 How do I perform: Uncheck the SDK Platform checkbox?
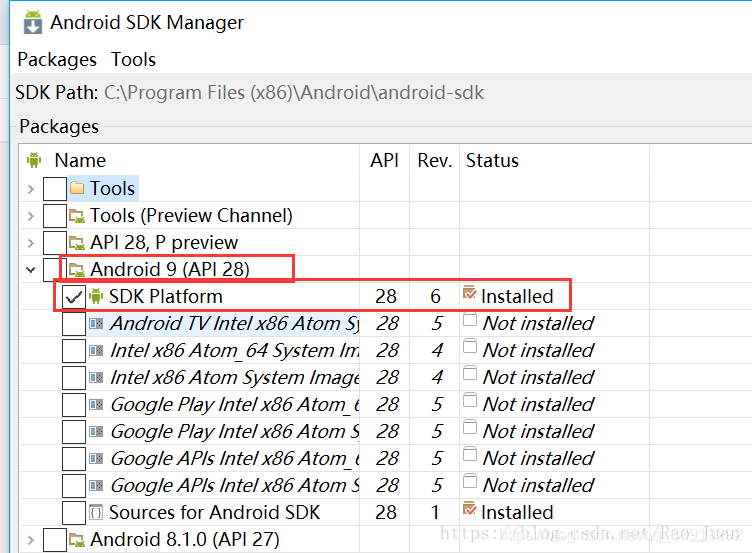74,297
